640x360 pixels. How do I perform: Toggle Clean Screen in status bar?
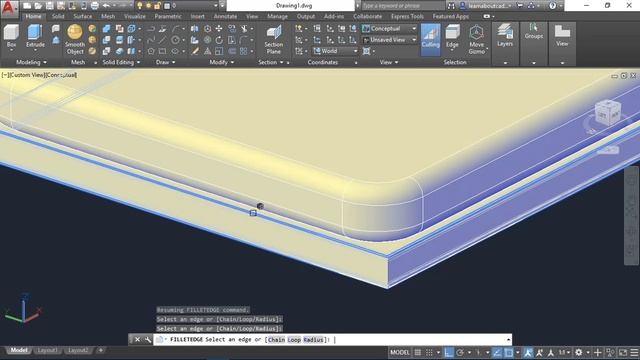coord(623,353)
